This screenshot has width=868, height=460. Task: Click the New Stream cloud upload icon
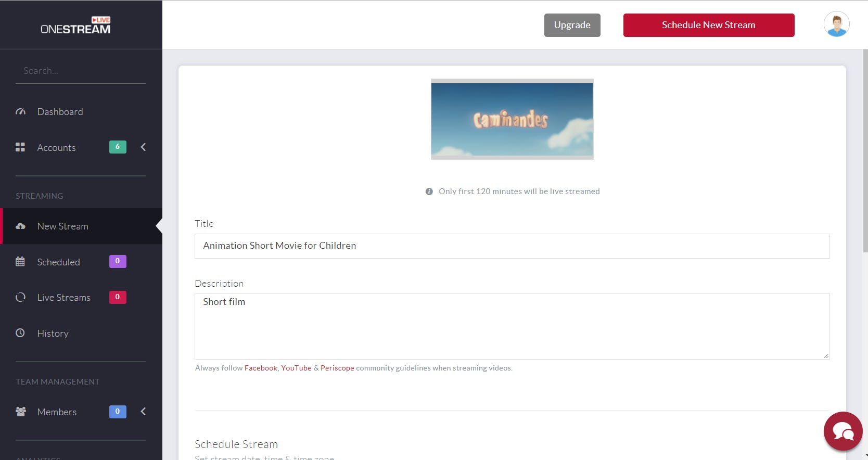20,226
